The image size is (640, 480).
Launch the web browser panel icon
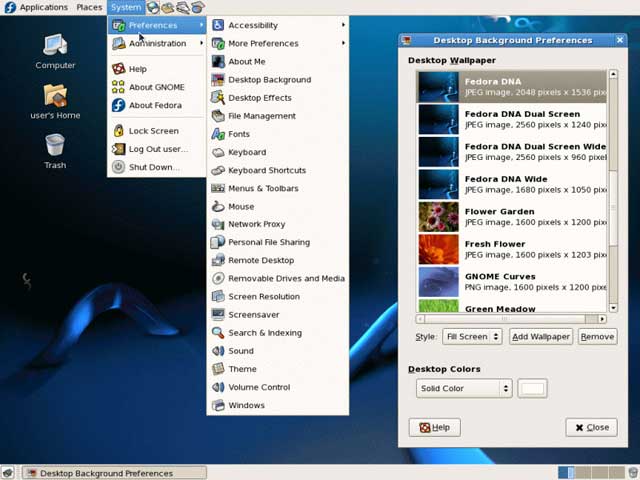point(153,7)
